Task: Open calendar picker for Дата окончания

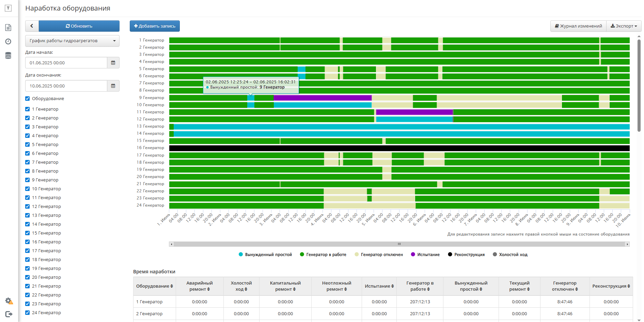Action: point(113,86)
